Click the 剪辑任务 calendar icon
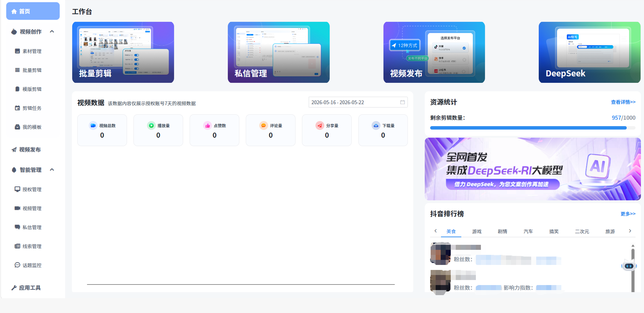 pos(17,108)
